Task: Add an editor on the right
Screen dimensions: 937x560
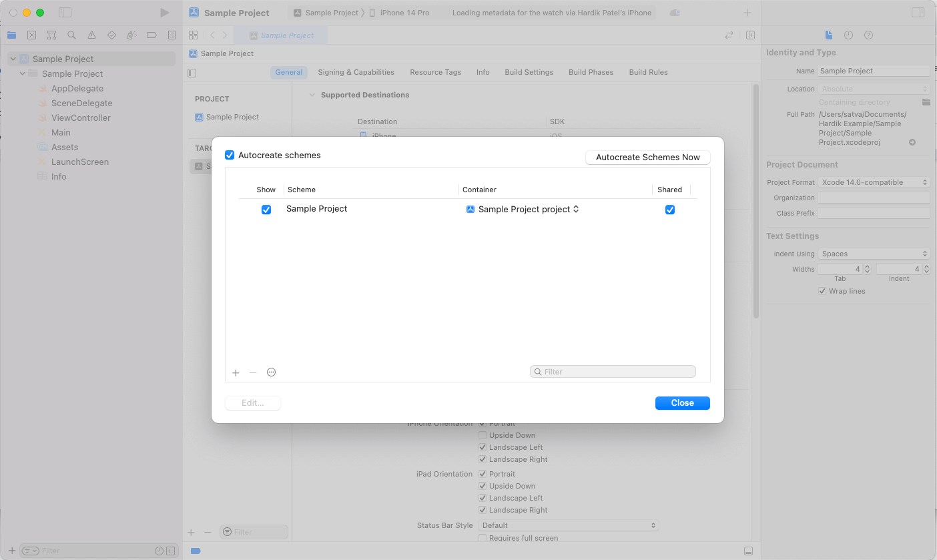Action: pyautogui.click(x=750, y=35)
